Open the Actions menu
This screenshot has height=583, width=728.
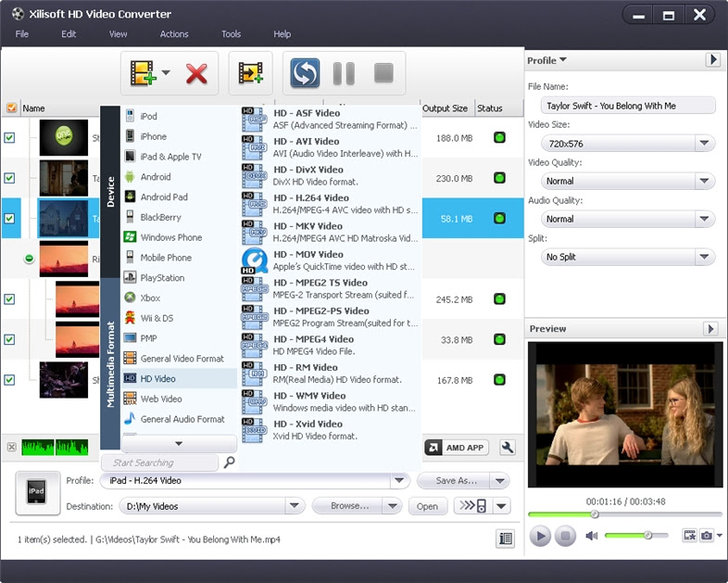(174, 34)
